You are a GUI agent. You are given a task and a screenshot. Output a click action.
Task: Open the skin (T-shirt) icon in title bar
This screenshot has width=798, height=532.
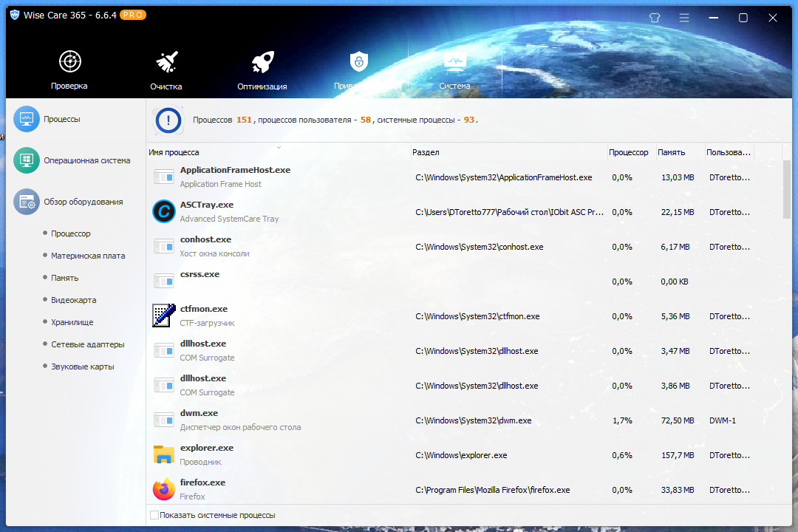[655, 18]
